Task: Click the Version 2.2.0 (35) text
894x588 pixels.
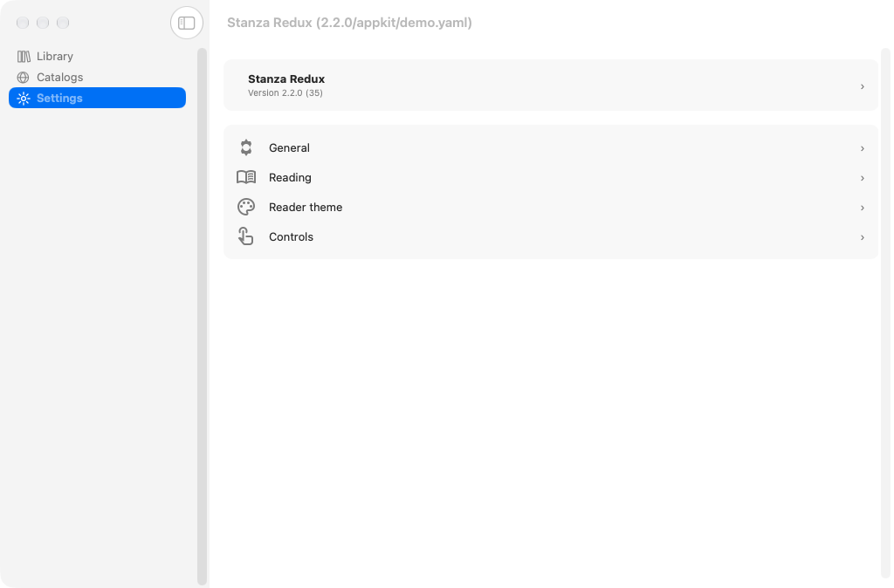Action: (285, 92)
